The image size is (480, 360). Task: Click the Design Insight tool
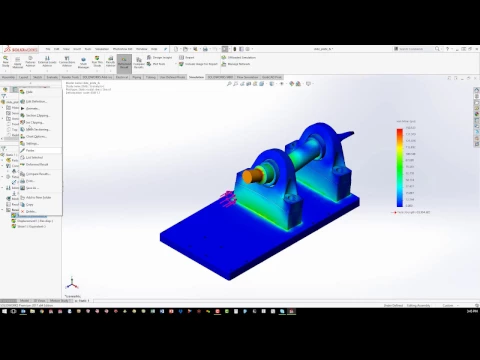159,57
